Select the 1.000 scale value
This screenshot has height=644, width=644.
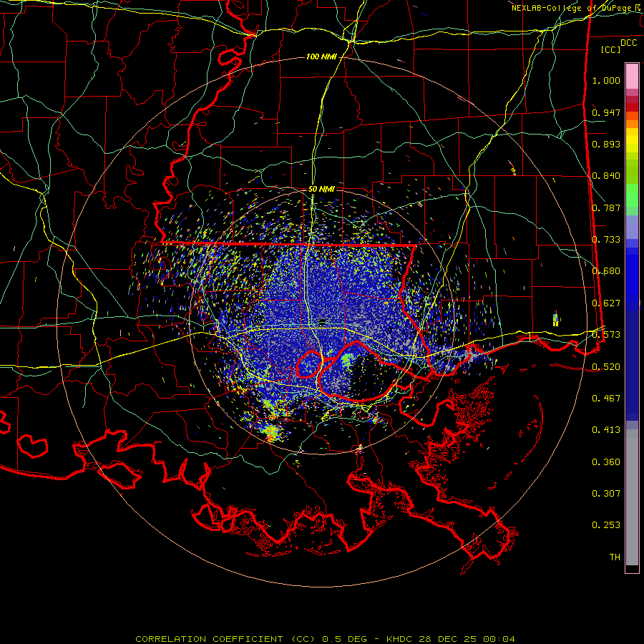pyautogui.click(x=606, y=80)
